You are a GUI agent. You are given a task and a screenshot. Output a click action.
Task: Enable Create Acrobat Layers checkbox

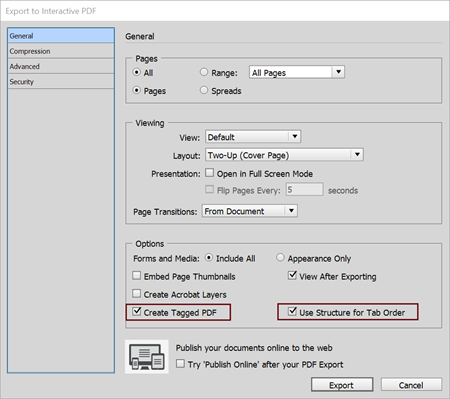tap(136, 293)
